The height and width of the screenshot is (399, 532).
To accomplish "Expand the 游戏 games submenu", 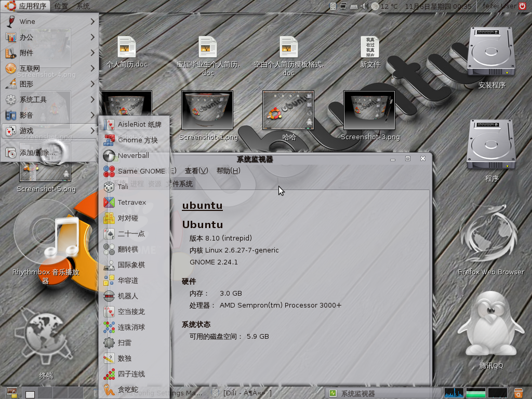I will [50, 130].
